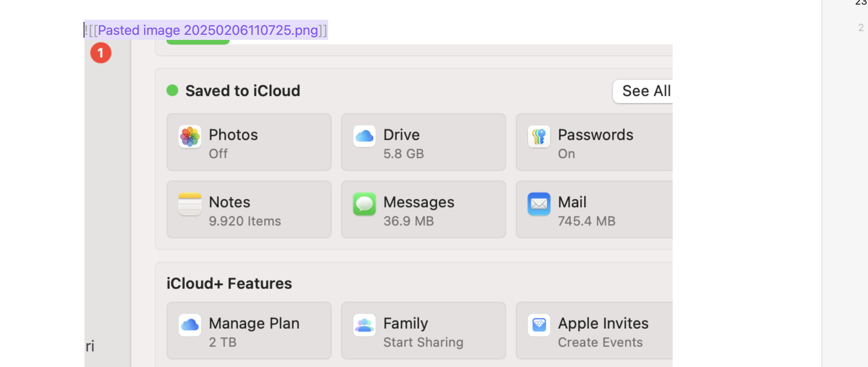Click the Saved to iCloud heading

click(243, 91)
